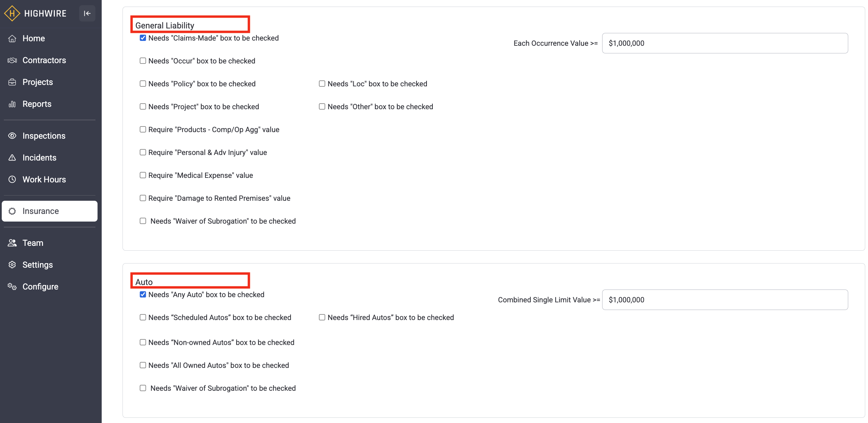Viewport: 868px width, 423px height.
Task: Open the Settings page
Action: (37, 265)
